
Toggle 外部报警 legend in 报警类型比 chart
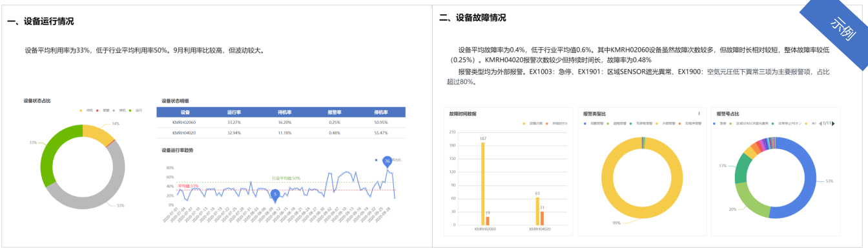tap(666, 123)
